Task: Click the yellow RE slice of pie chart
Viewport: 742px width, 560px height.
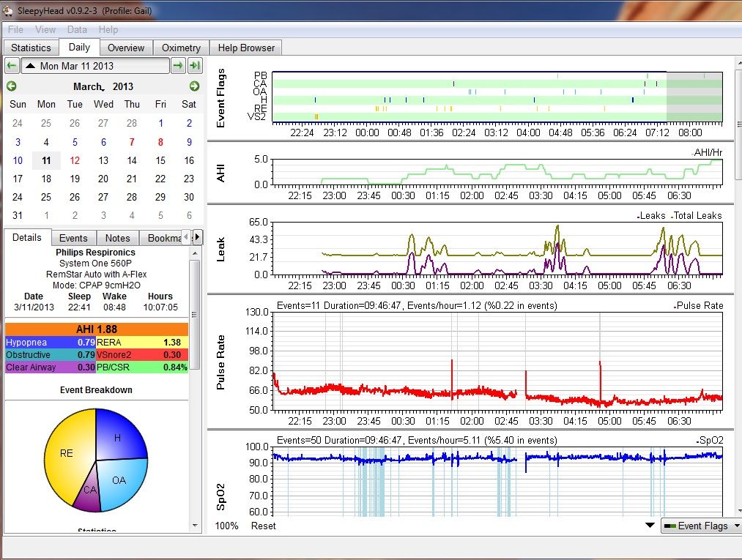Action: (x=66, y=453)
